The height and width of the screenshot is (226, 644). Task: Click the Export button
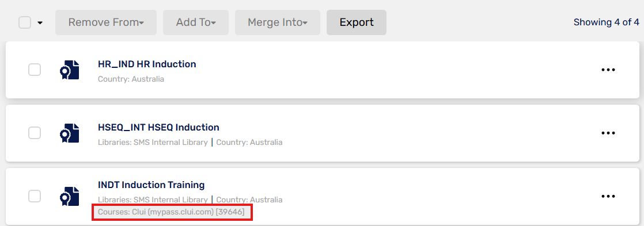[357, 22]
